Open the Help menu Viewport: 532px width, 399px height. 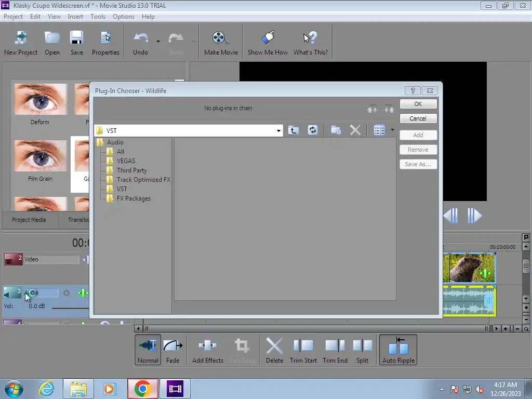148,17
